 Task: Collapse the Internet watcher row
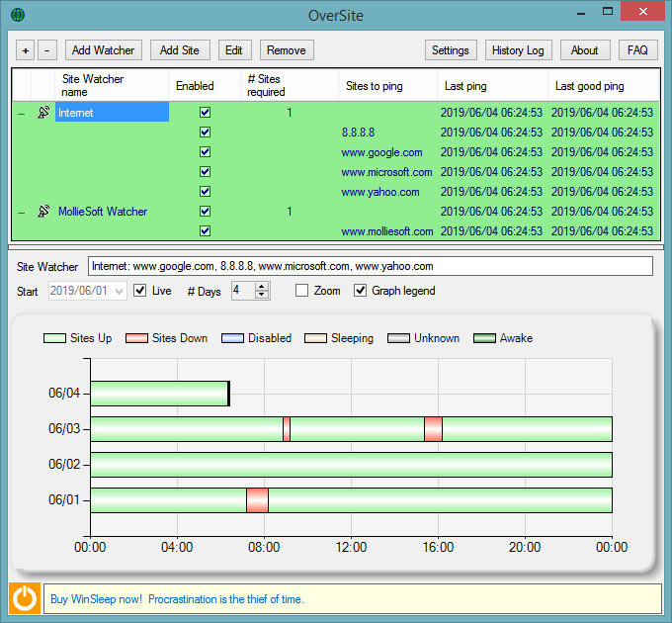[22, 114]
